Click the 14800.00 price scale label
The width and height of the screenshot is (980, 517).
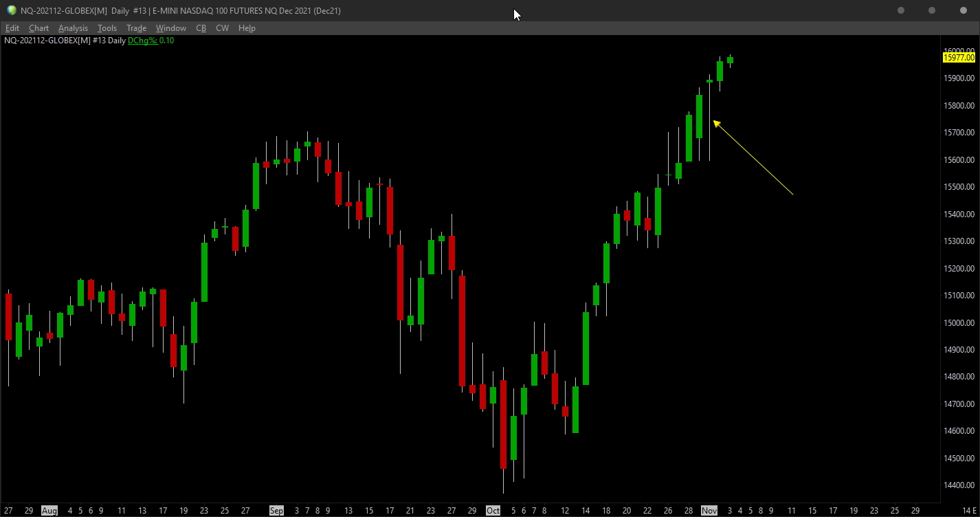pyautogui.click(x=959, y=377)
